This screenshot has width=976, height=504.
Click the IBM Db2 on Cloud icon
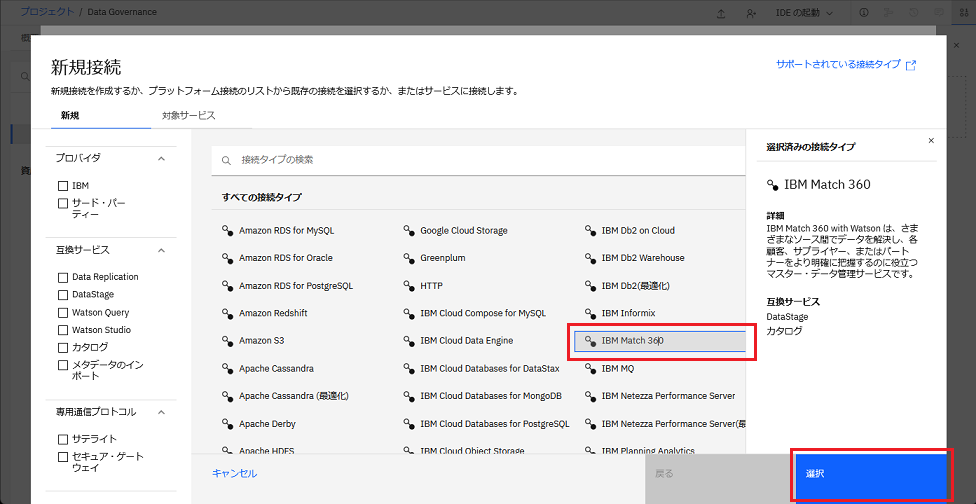tap(590, 230)
